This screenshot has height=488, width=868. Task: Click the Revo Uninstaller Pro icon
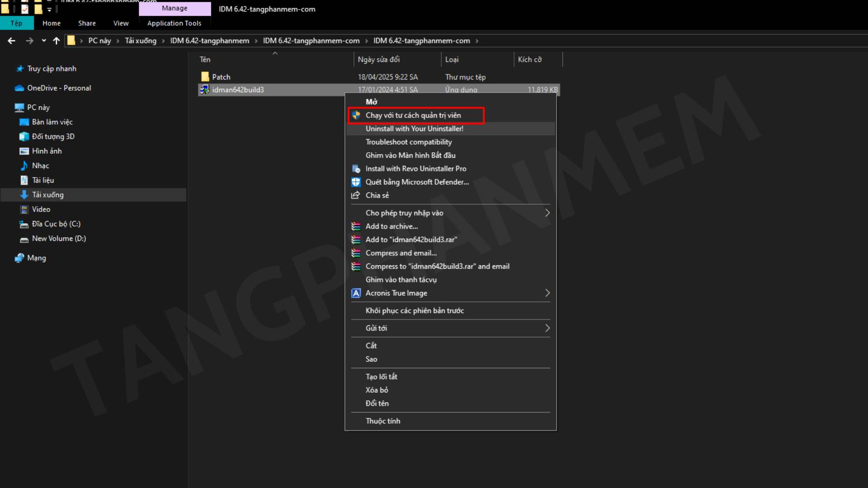click(x=356, y=169)
